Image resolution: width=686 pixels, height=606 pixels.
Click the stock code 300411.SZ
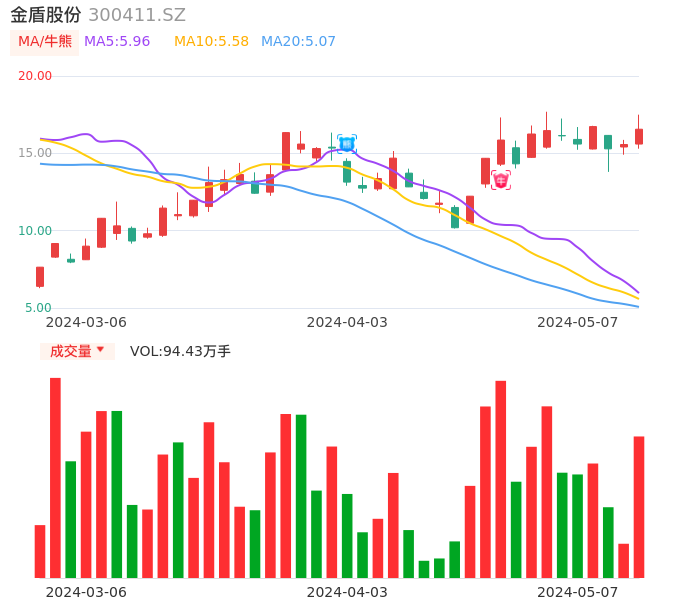tap(137, 15)
